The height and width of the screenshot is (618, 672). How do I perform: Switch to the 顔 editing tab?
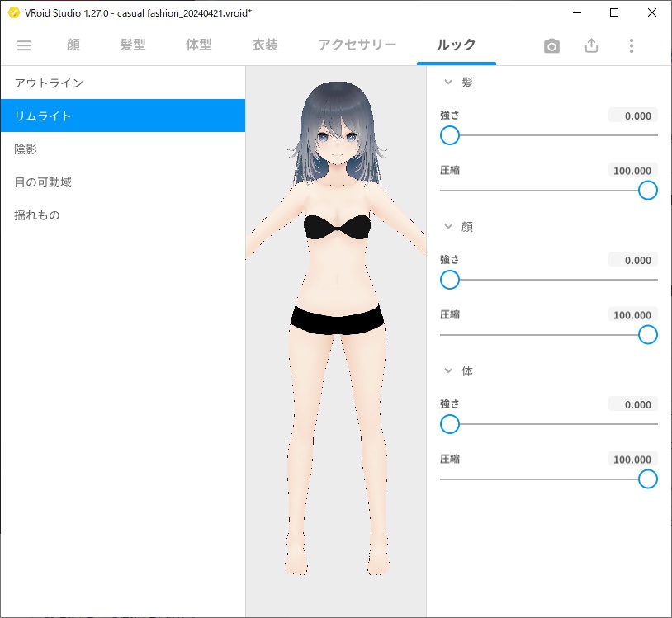click(72, 45)
